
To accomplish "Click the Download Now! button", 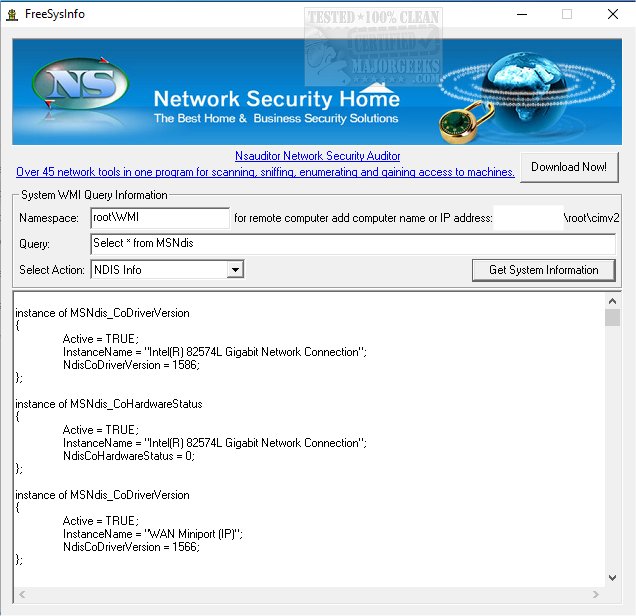I will pyautogui.click(x=569, y=167).
